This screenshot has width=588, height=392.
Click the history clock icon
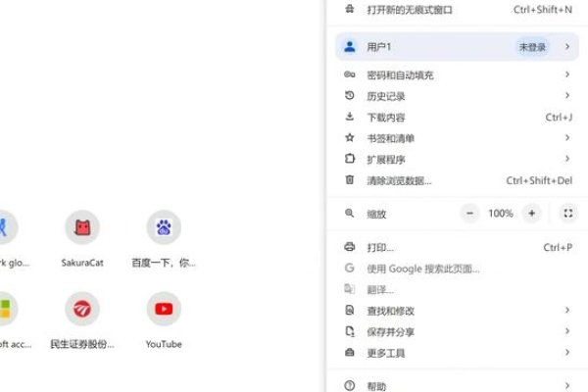pyautogui.click(x=350, y=96)
